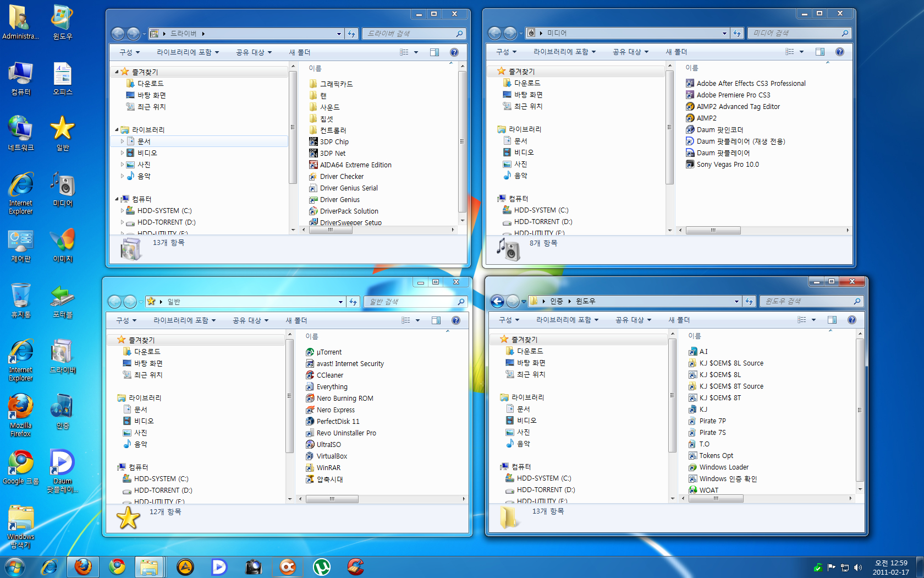The image size is (924, 578).
Task: Click 새 폴더 in 드라이버 window
Action: [300, 52]
